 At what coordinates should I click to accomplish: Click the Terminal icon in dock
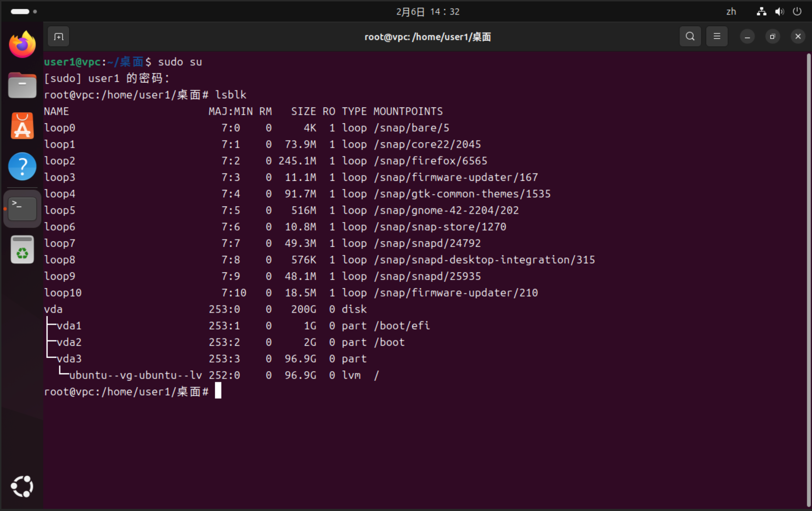click(x=22, y=209)
